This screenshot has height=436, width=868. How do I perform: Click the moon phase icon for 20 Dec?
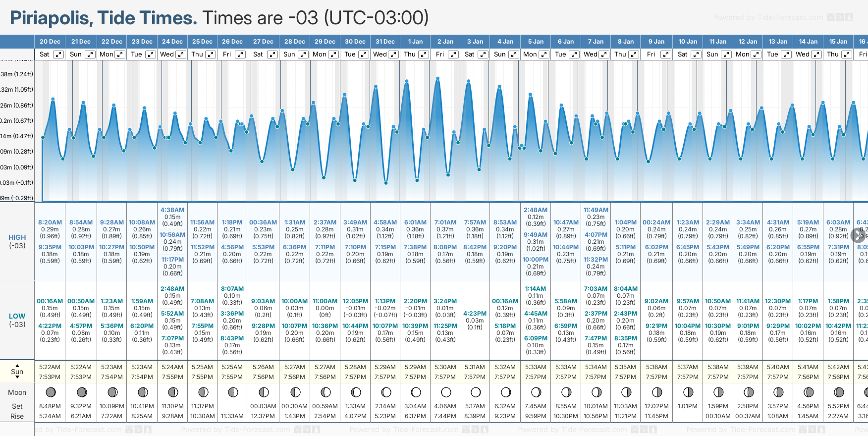coord(51,392)
